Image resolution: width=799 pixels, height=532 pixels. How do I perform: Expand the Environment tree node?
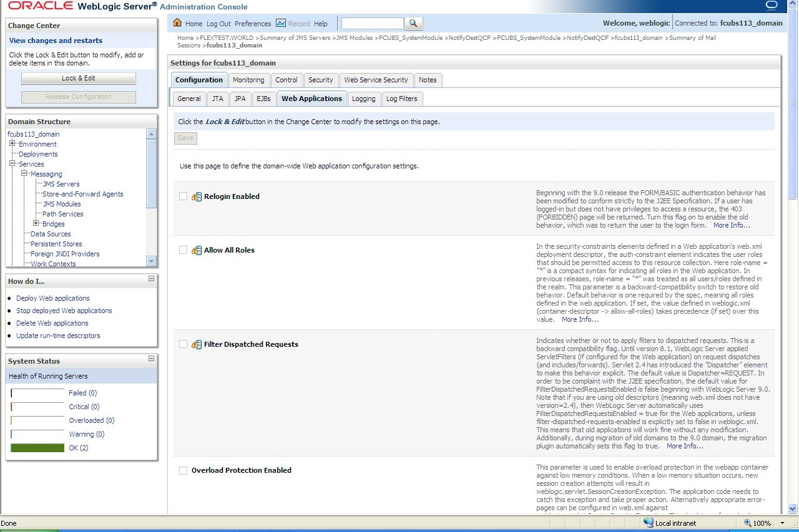pos(12,143)
